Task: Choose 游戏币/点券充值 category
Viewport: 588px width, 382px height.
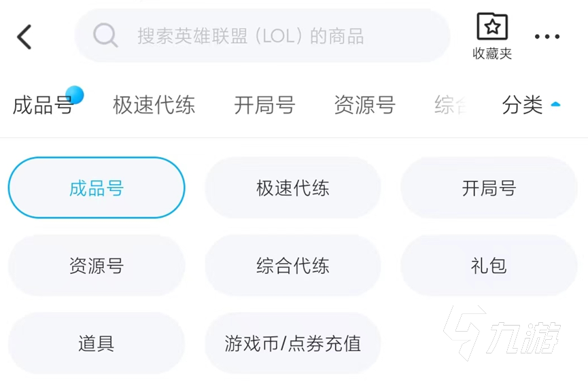Action: click(x=293, y=343)
